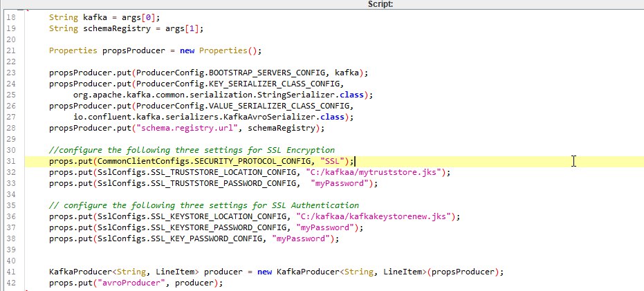Click SECURITY_PROTOCOL_CONFIG in highlighted line
The height and width of the screenshot is (291, 644).
click(252, 161)
